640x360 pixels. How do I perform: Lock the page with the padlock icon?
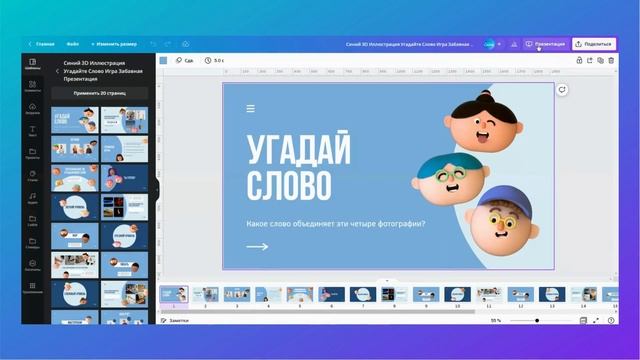pyautogui.click(x=579, y=60)
